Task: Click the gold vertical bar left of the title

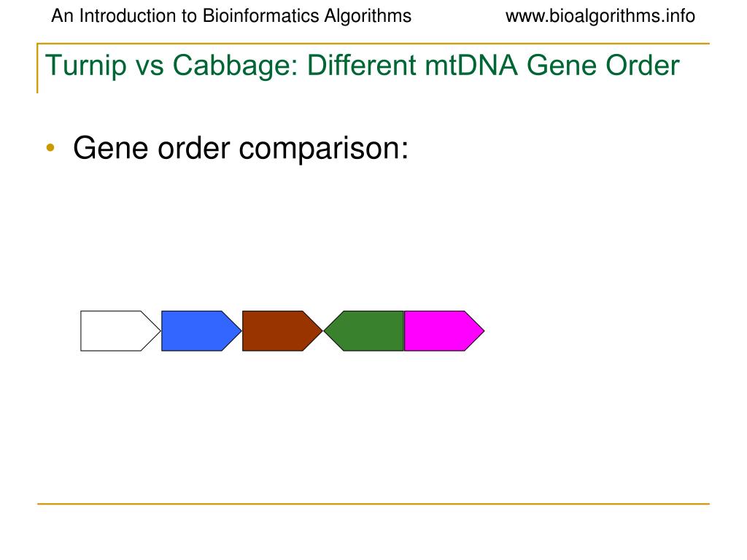Action: pyautogui.click(x=37, y=68)
